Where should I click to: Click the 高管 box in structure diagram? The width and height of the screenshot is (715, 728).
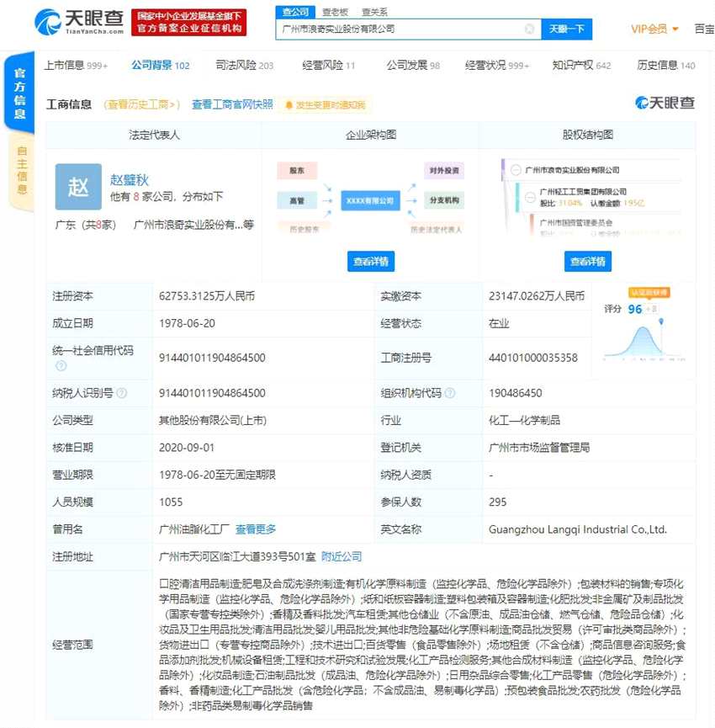297,200
